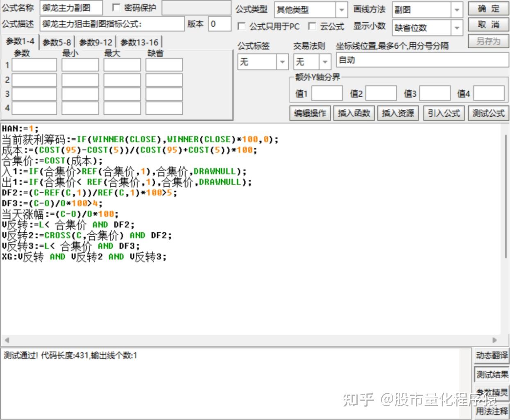Click row 1 参数 name field
Screen dimensions: 510x420
coord(34,65)
